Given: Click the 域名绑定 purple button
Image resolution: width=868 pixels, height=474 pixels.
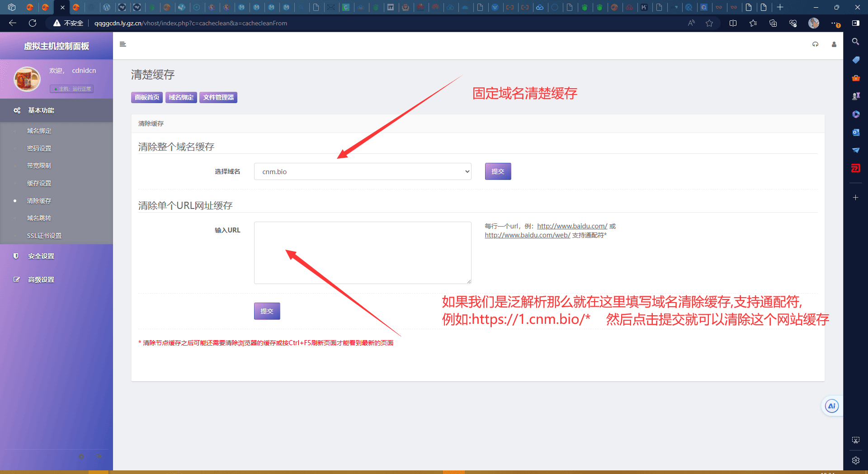Looking at the screenshot, I should point(181,97).
